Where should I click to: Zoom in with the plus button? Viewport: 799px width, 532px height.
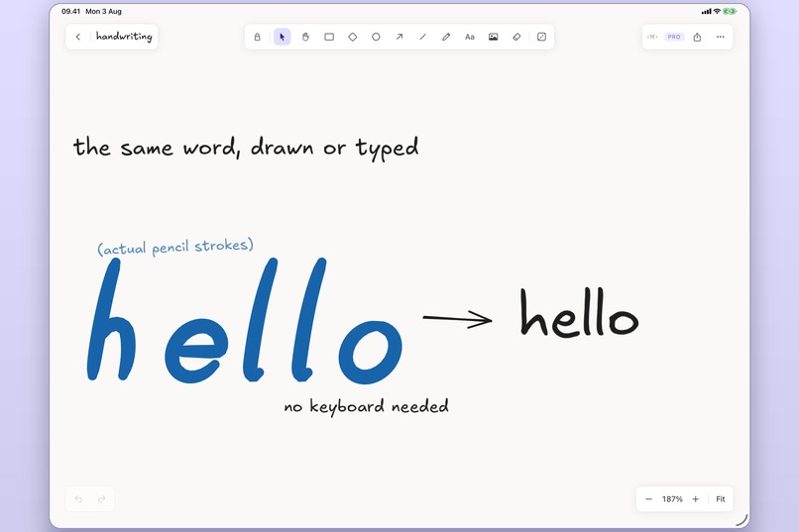(x=696, y=499)
